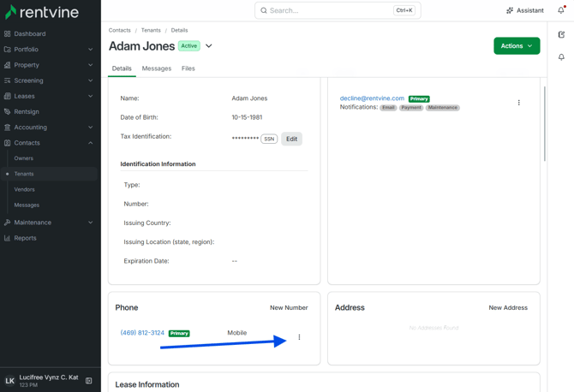Click the Contacts breadcrumb link
574x392 pixels.
click(119, 30)
